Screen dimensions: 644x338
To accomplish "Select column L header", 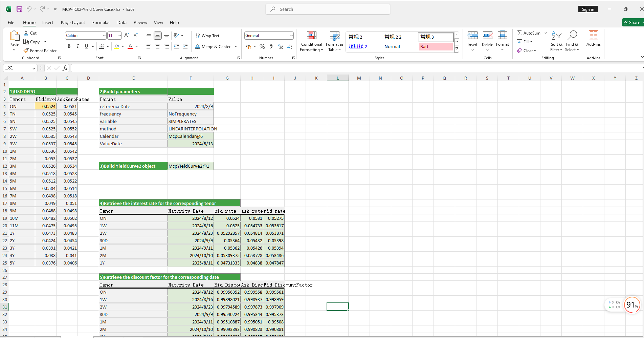I will tap(338, 78).
